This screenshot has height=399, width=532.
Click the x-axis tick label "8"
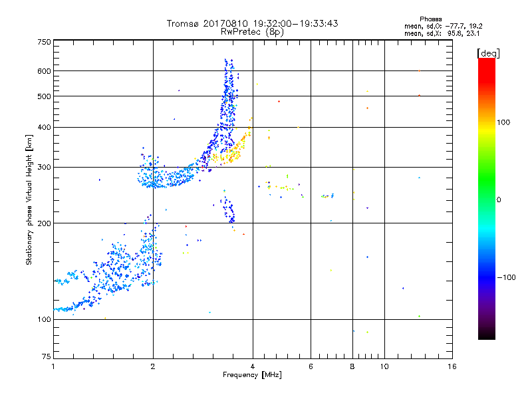click(x=352, y=366)
